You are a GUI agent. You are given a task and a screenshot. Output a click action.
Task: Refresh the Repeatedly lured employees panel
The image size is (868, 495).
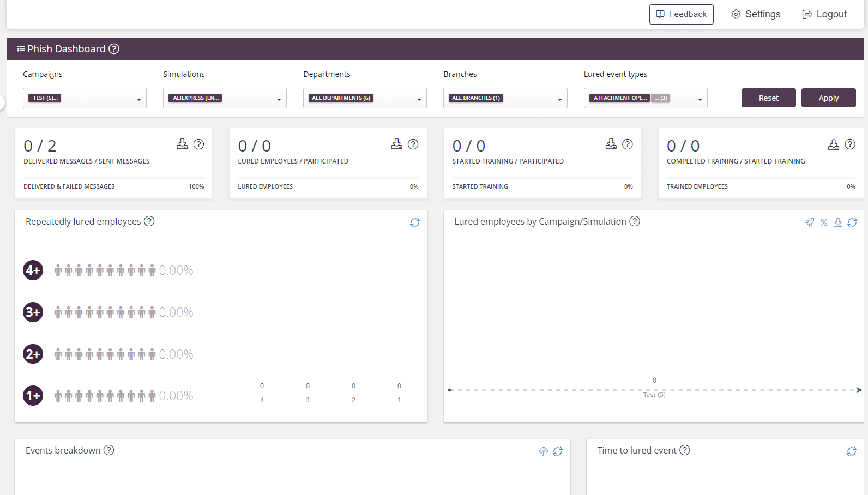tap(415, 222)
